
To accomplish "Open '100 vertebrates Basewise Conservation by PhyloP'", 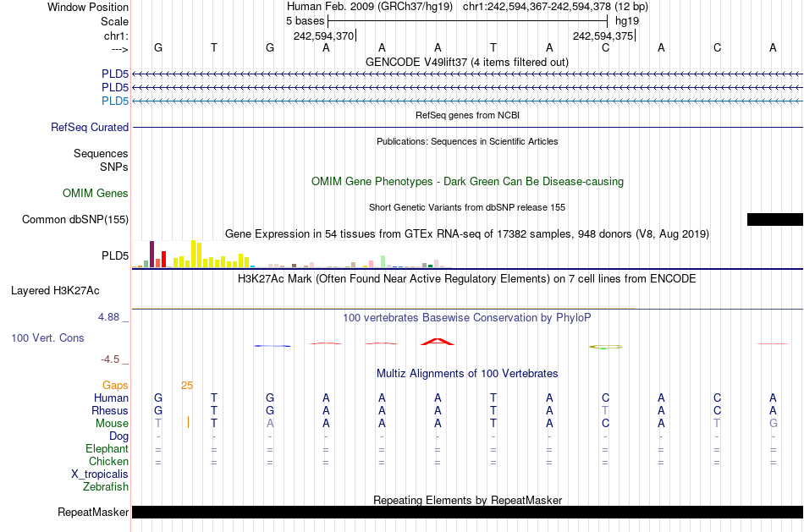I will click(467, 318).
